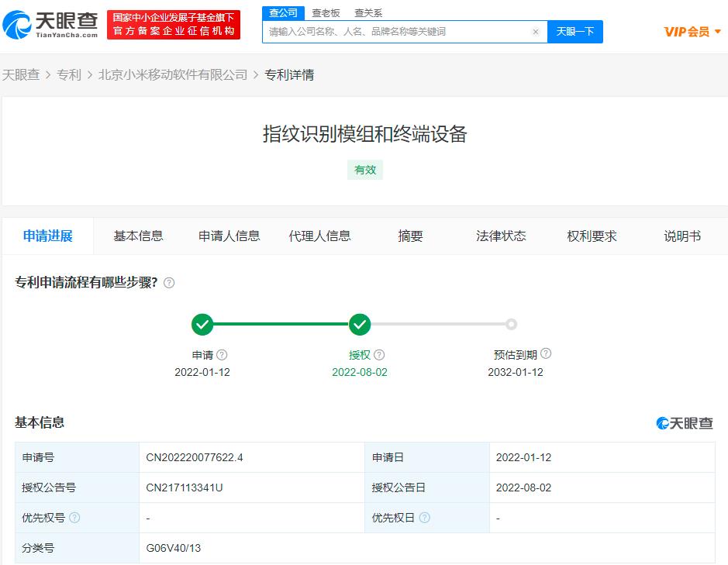728x565 pixels.
Task: Click the 申请号 label cell
Action: pyautogui.click(x=77, y=458)
